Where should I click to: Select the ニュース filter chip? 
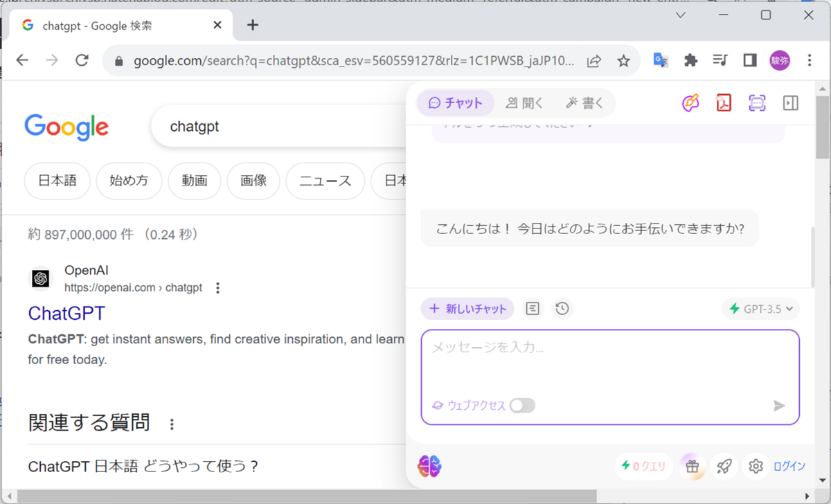point(325,181)
